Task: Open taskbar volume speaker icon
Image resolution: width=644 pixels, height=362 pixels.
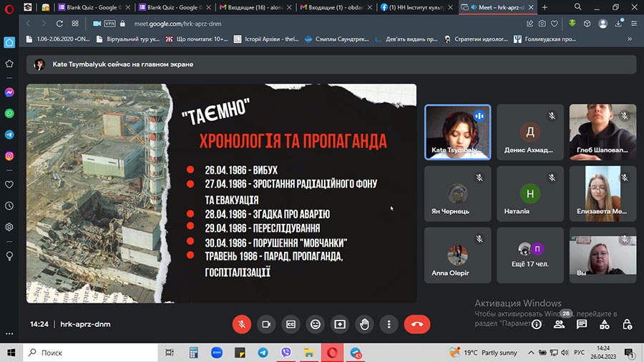Action: click(565, 353)
